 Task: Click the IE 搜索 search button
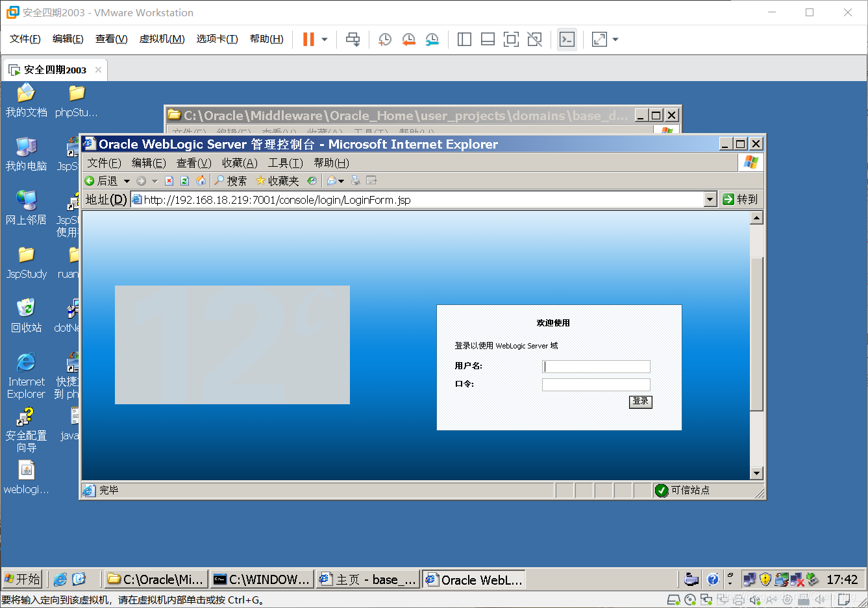click(x=230, y=181)
